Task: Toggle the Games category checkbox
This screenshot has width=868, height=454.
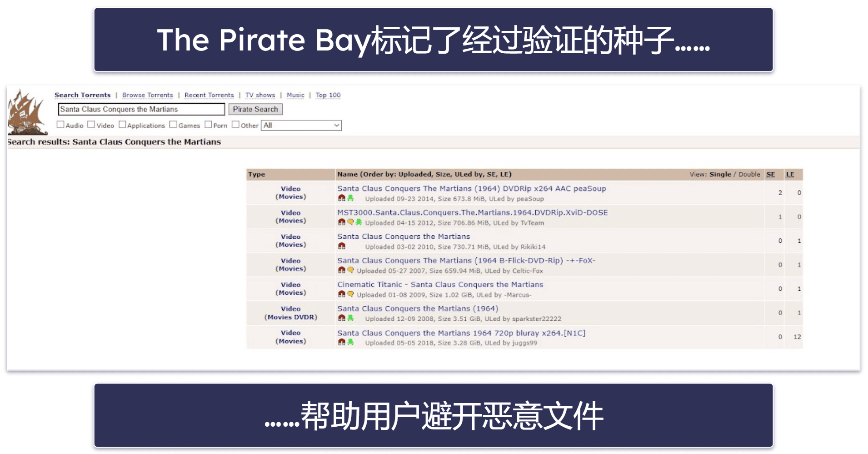Action: [x=173, y=125]
